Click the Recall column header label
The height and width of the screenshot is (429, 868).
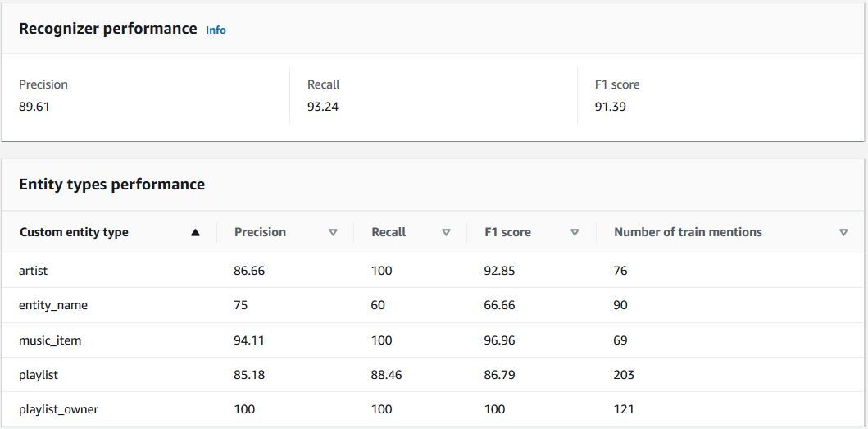click(389, 232)
